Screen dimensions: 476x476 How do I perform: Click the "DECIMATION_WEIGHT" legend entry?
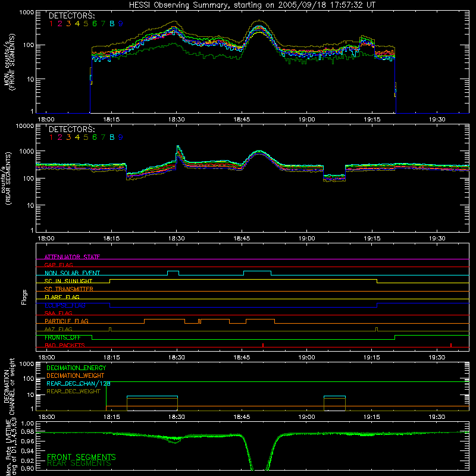pyautogui.click(x=76, y=375)
